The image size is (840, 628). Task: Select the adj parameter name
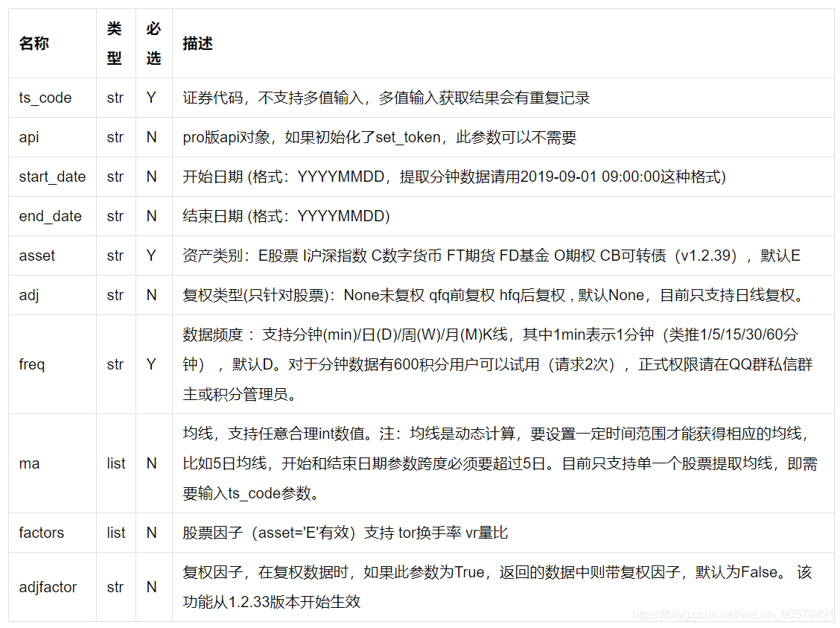(29, 296)
